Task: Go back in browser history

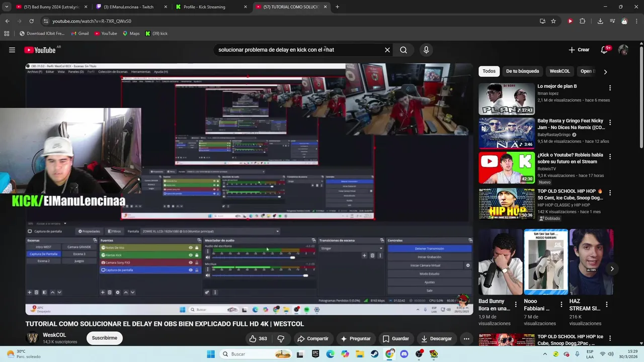Action: coord(7,21)
